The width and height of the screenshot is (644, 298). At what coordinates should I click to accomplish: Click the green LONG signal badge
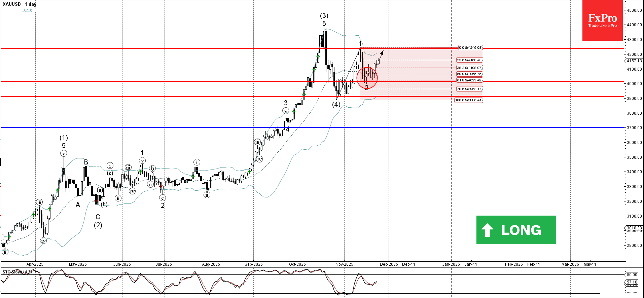(516, 230)
